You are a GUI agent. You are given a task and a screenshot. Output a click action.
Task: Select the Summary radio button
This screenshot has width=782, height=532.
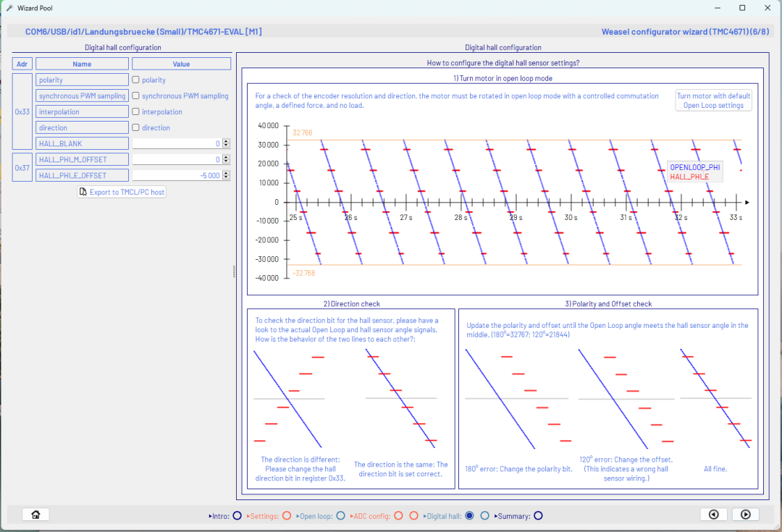coord(537,515)
